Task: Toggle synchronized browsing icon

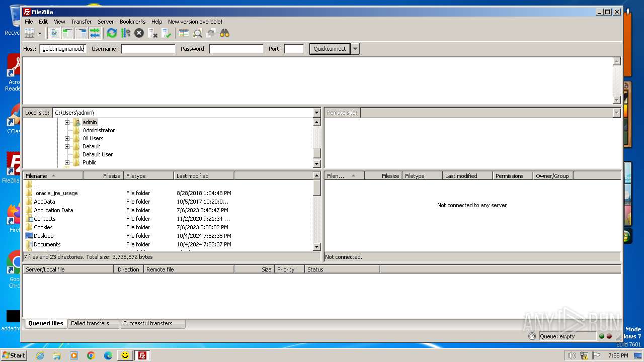Action: [x=211, y=33]
